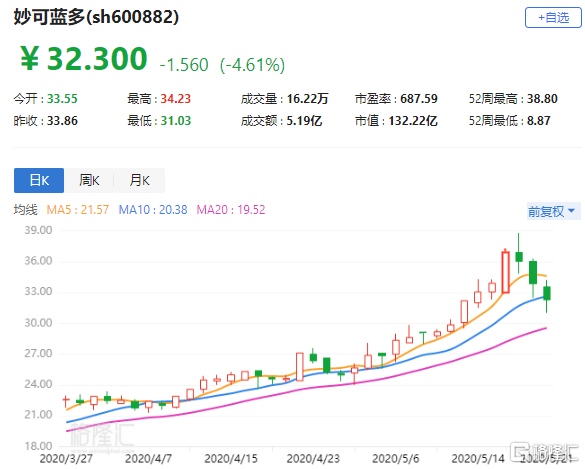Click the 30.00 y-axis label
The image size is (585, 469).
(38, 323)
